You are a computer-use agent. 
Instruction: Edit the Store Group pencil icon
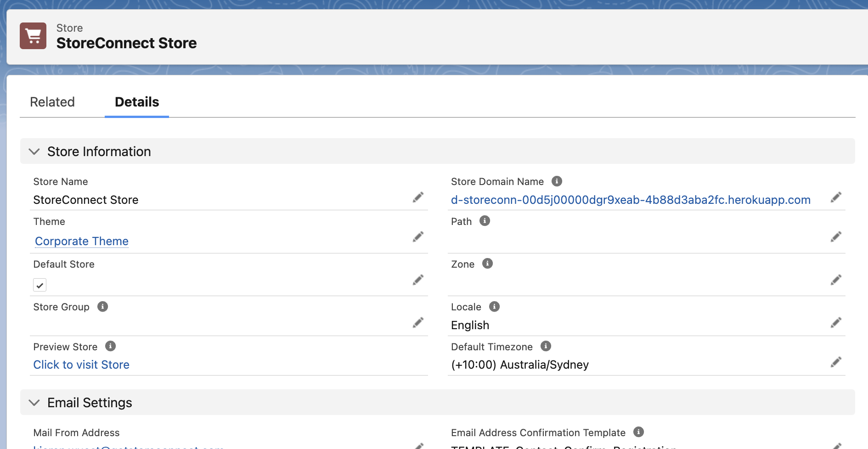418,323
